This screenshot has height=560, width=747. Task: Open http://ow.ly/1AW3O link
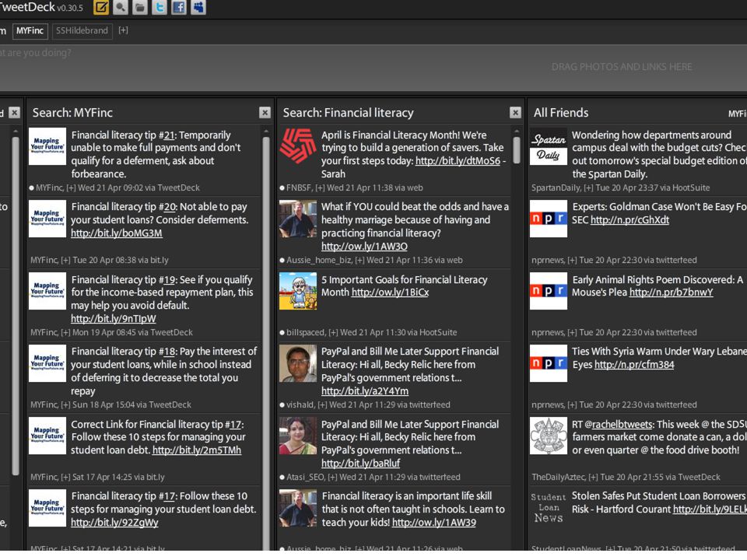tap(364, 247)
